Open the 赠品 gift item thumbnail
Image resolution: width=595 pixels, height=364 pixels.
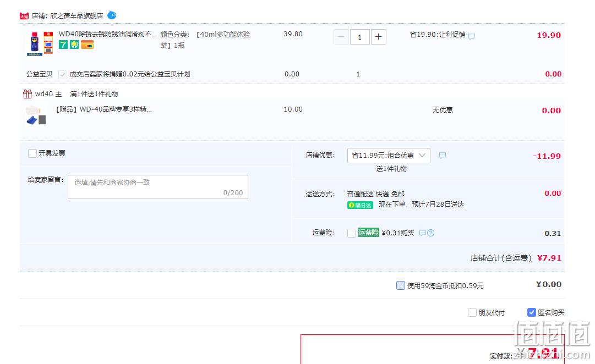(x=37, y=115)
